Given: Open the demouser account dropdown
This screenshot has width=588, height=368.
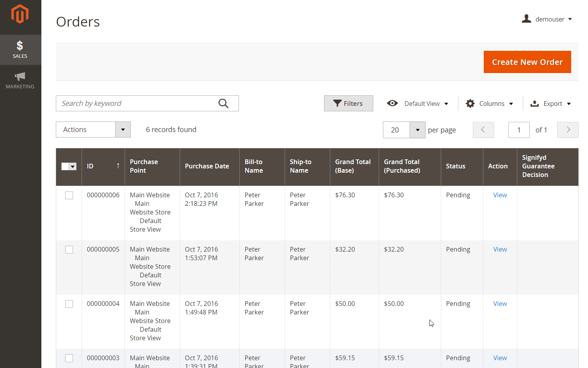Looking at the screenshot, I should pyautogui.click(x=547, y=19).
